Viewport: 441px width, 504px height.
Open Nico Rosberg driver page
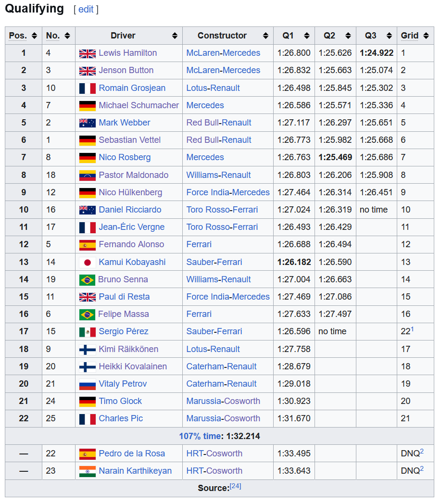[x=125, y=158]
